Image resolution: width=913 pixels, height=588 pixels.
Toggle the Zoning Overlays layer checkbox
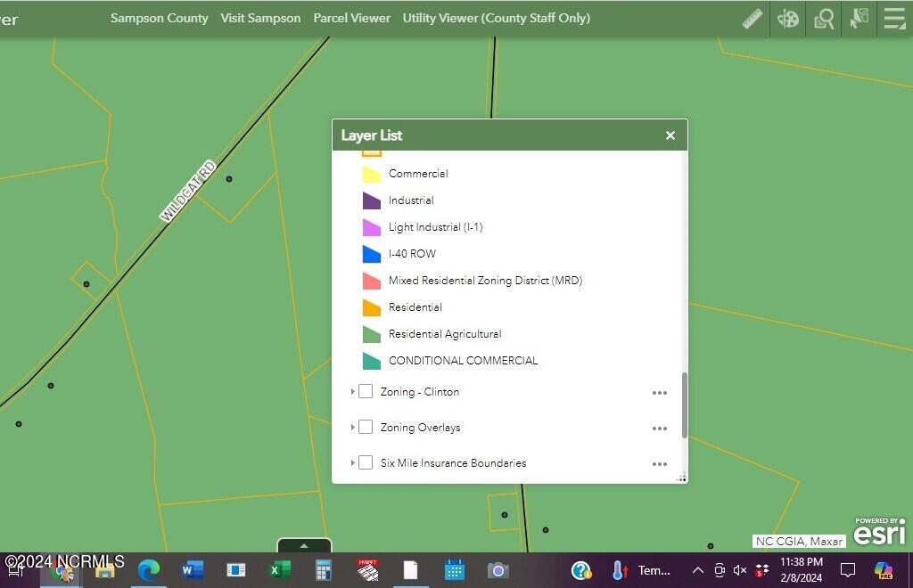366,428
